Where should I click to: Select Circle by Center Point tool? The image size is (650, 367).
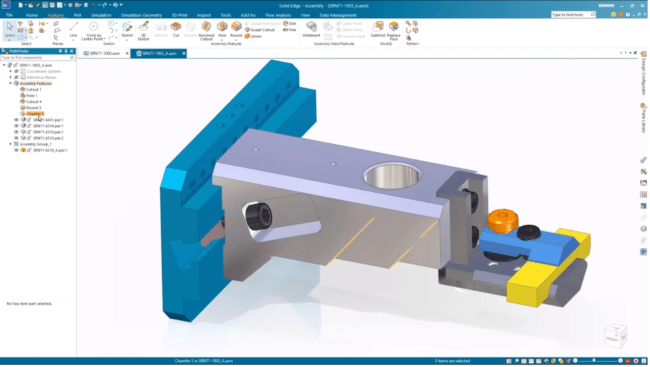(93, 31)
